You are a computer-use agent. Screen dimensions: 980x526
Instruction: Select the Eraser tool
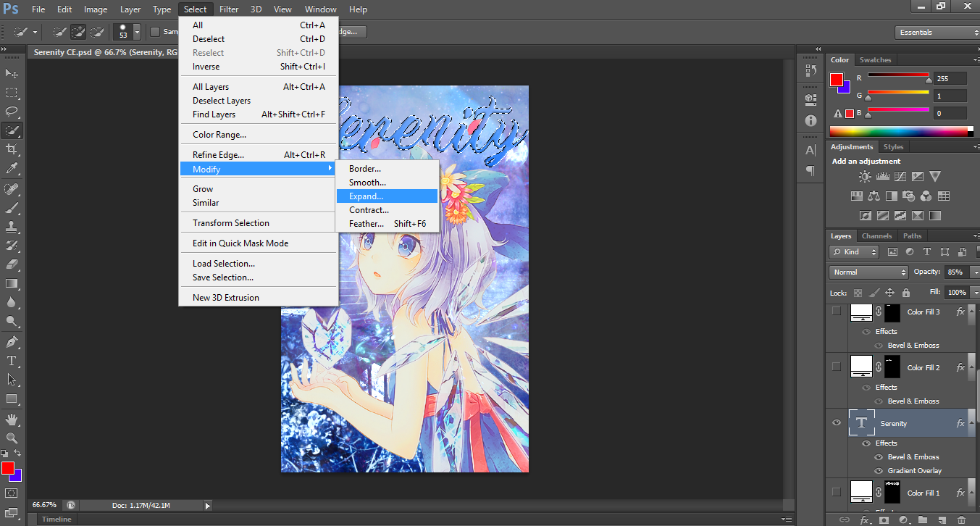click(x=12, y=264)
